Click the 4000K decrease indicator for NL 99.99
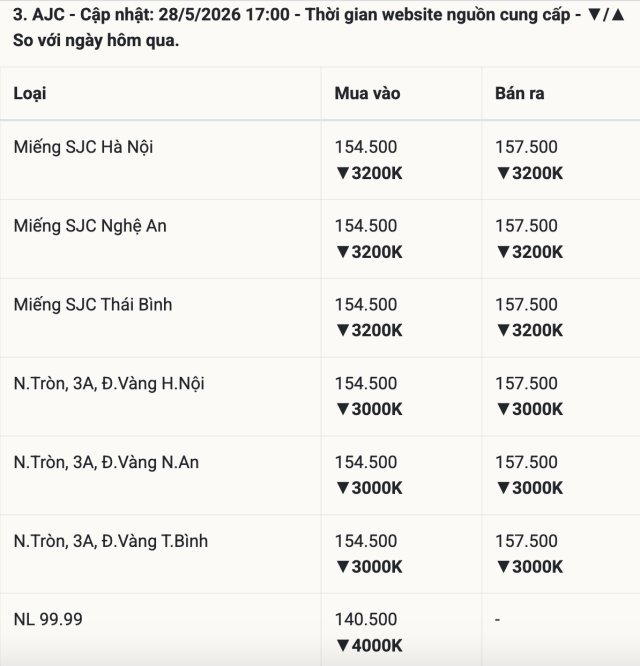This screenshot has width=640, height=666. click(369, 646)
